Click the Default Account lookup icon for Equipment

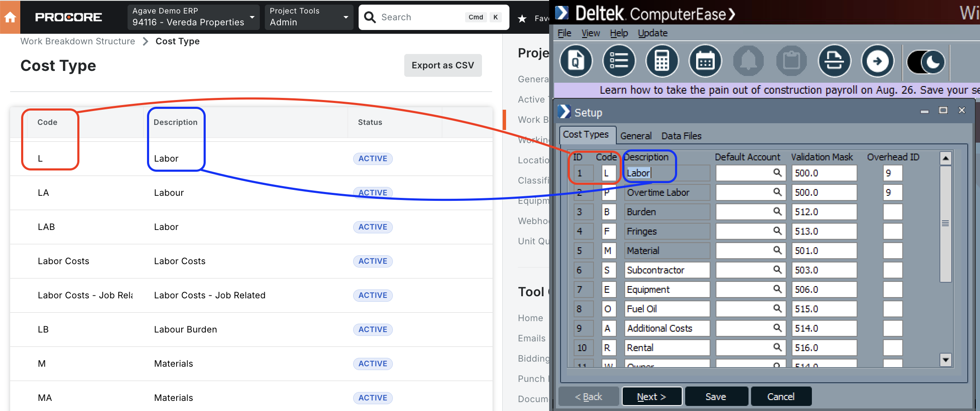pos(777,289)
